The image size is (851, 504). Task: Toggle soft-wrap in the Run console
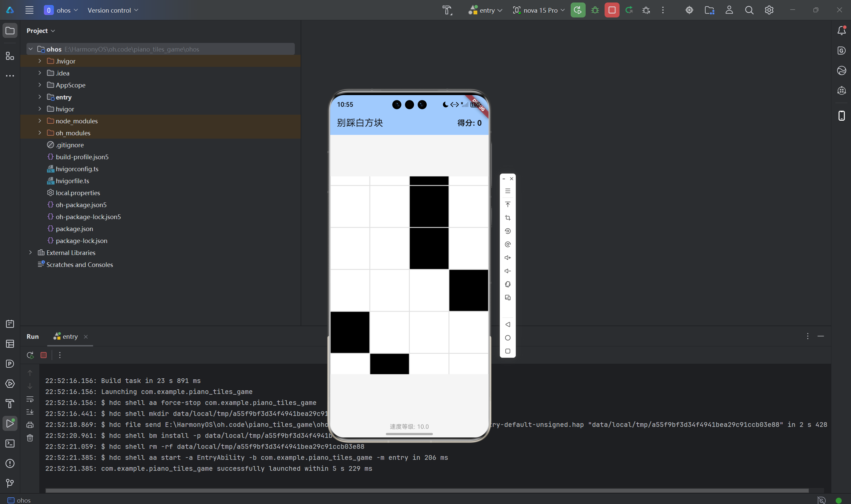(30, 399)
